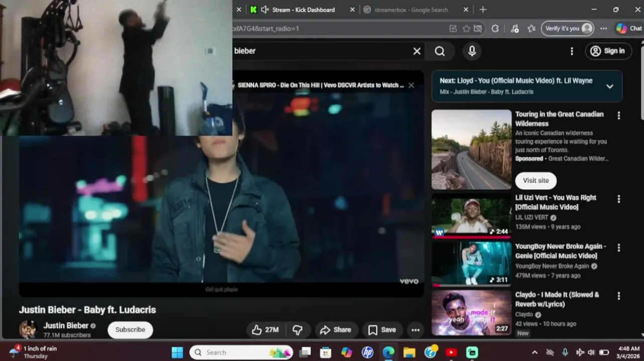This screenshot has height=361, width=644.
Task: Like the video with 27M likes
Action: pyautogui.click(x=265, y=330)
